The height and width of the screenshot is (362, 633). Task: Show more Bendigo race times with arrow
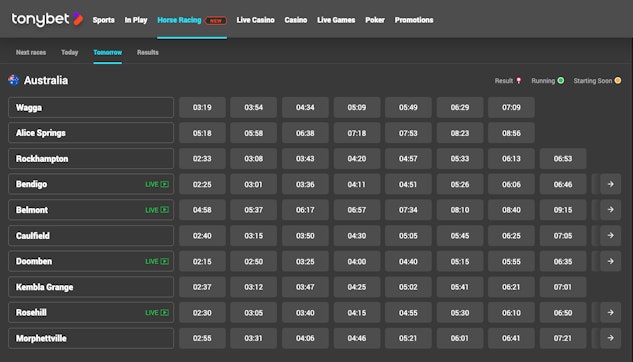click(x=610, y=184)
